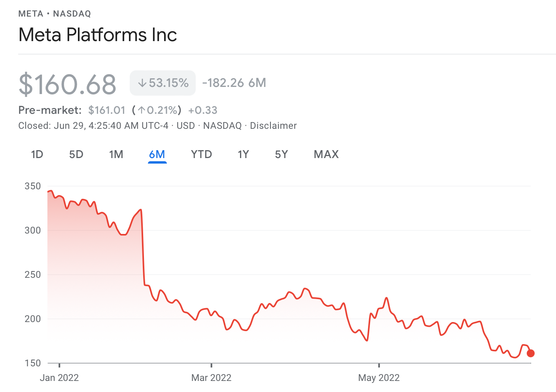Show the MAX range chart

[326, 154]
